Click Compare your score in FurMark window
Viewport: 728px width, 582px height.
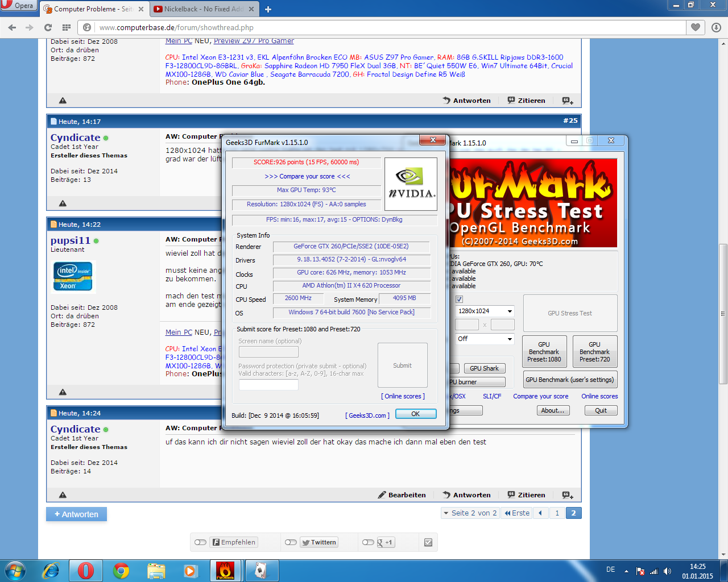pos(541,396)
